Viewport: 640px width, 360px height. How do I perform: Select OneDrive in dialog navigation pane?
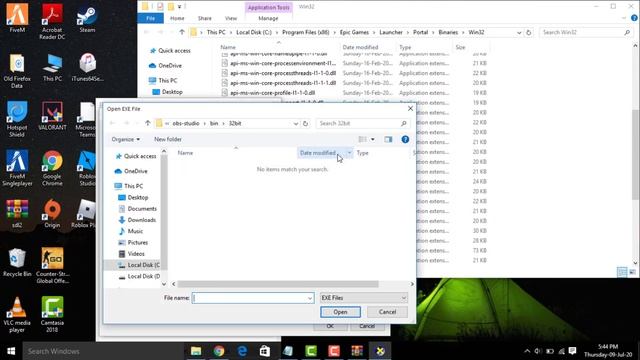[131, 171]
